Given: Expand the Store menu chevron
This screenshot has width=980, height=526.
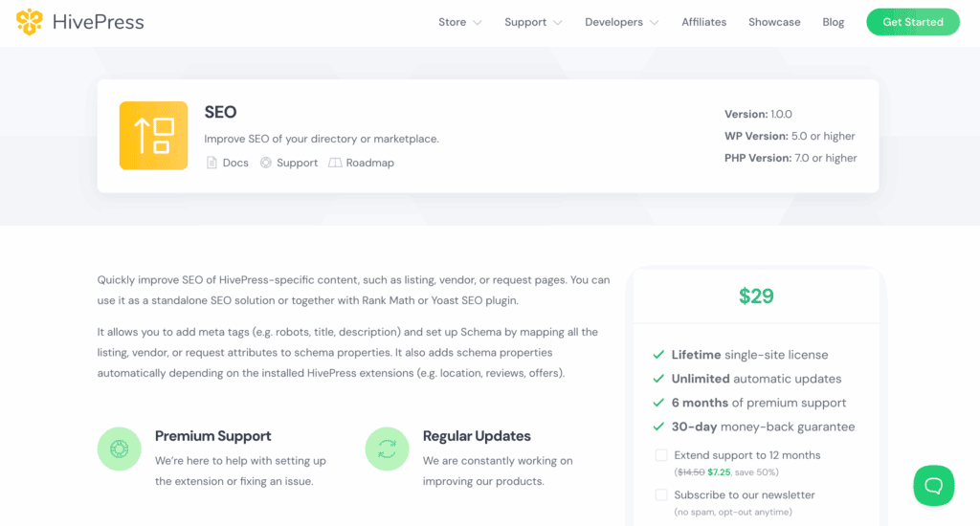Looking at the screenshot, I should tap(478, 23).
